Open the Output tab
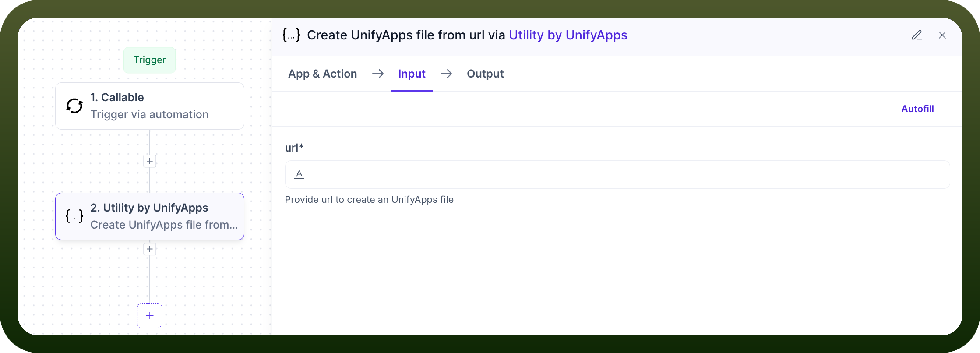 (485, 74)
